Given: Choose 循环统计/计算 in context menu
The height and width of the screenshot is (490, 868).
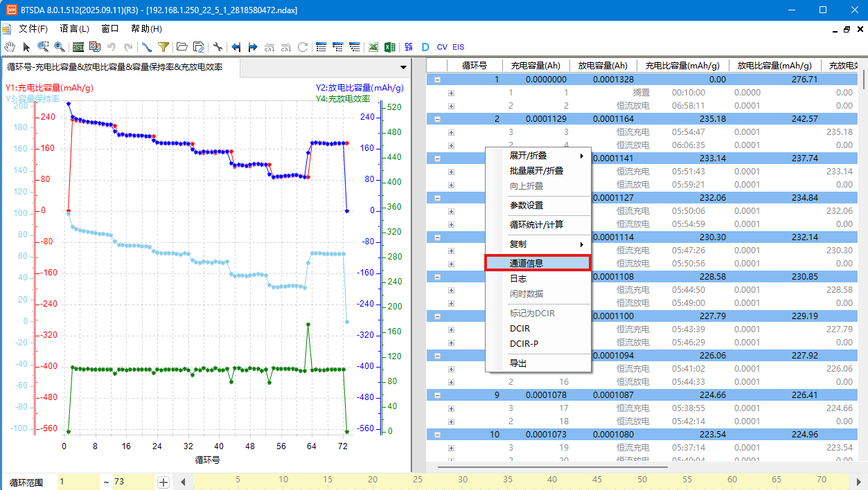Looking at the screenshot, I should click(537, 225).
